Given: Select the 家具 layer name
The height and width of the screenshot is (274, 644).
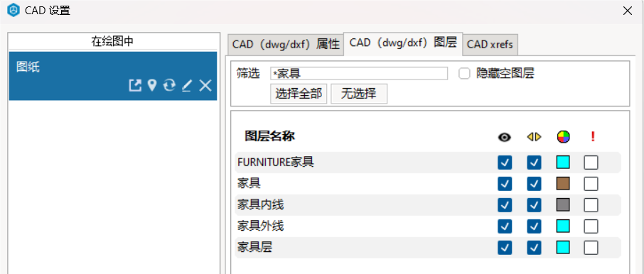Looking at the screenshot, I should [249, 183].
